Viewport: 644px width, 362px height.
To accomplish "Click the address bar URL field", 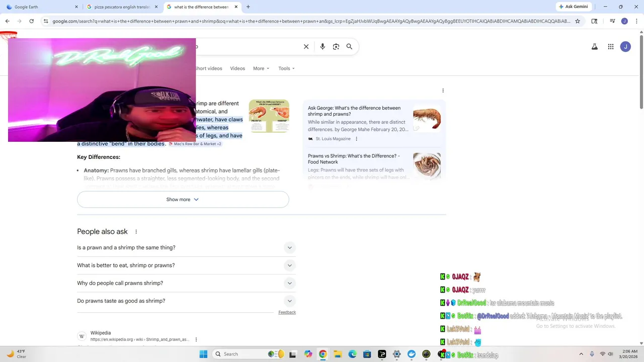I will pyautogui.click(x=311, y=21).
